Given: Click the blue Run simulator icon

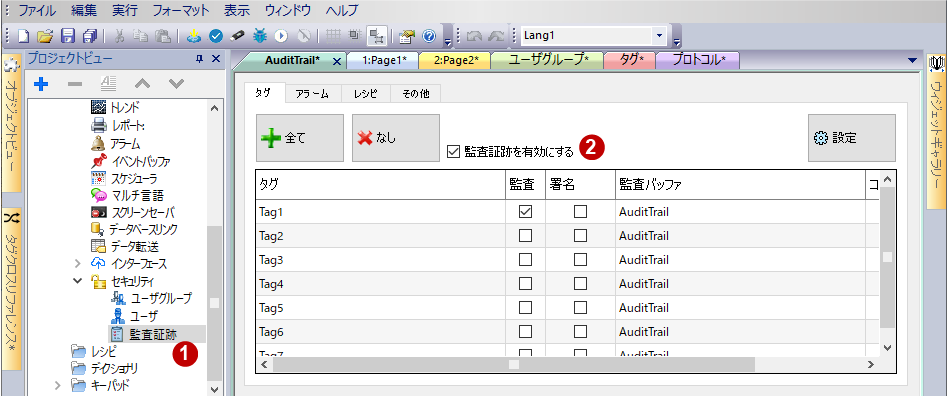Looking at the screenshot, I should [x=281, y=36].
